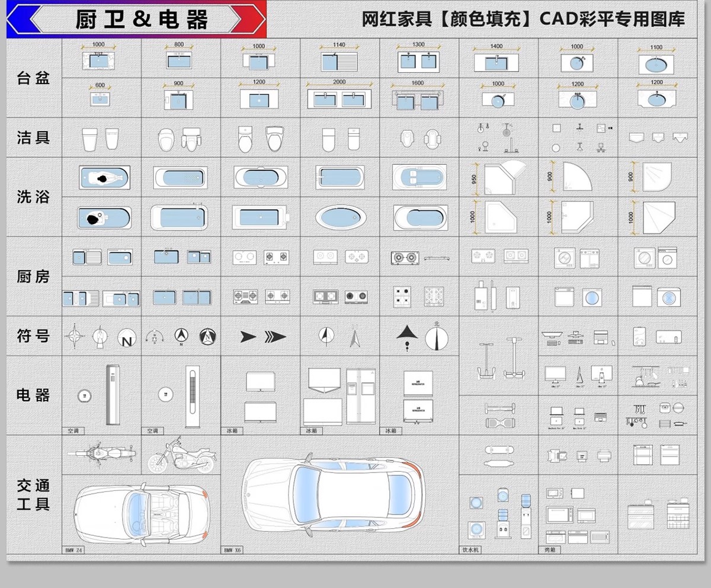Click the 交通工具 row label

[33, 495]
